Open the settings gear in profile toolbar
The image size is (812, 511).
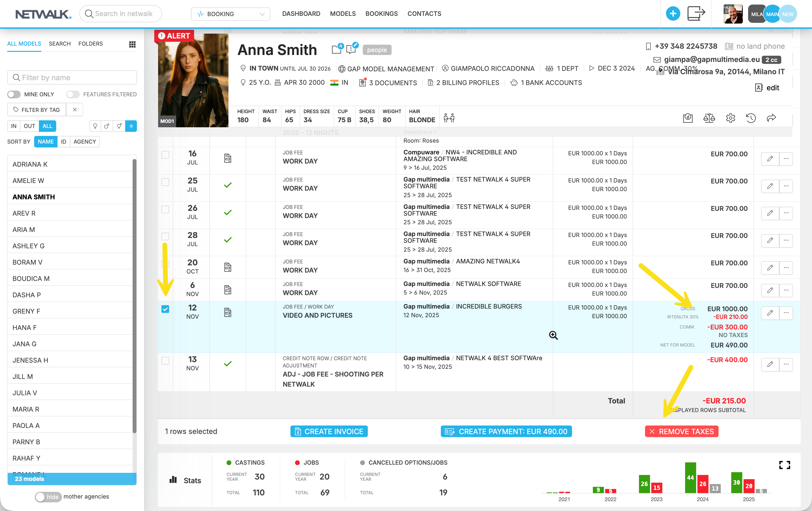[730, 118]
